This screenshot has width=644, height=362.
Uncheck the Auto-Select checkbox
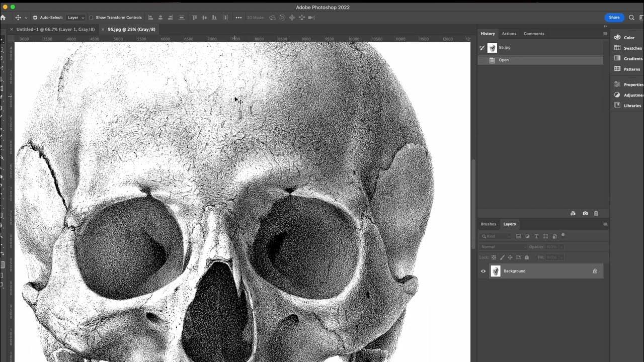(35, 18)
